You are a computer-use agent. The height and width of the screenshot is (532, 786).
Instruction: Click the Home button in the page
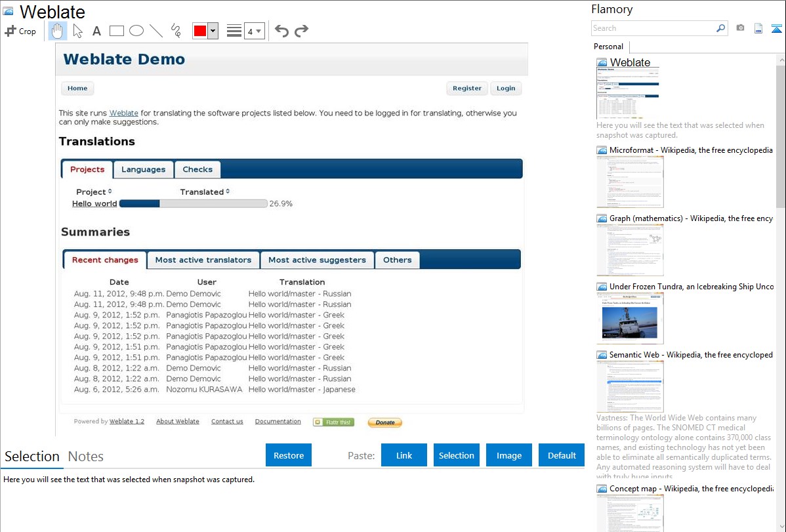click(77, 89)
